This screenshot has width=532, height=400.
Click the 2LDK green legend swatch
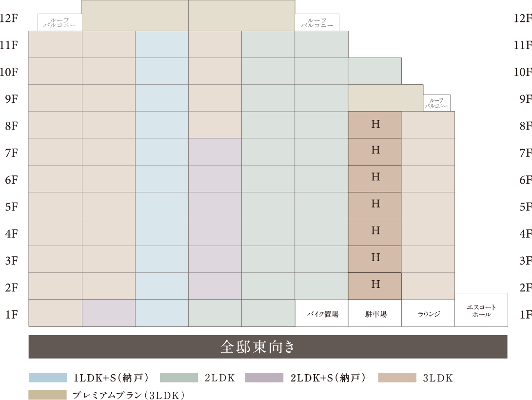click(179, 378)
